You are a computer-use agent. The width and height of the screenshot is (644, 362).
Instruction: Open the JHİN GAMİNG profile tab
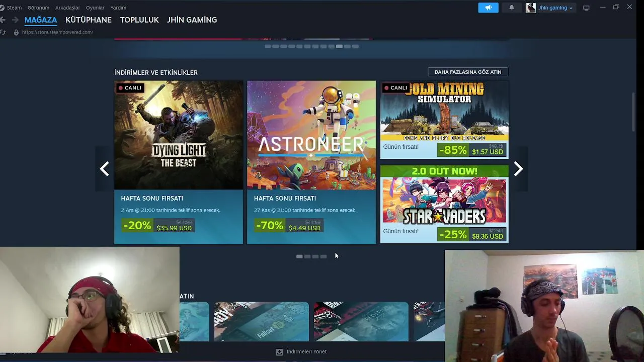tap(192, 20)
